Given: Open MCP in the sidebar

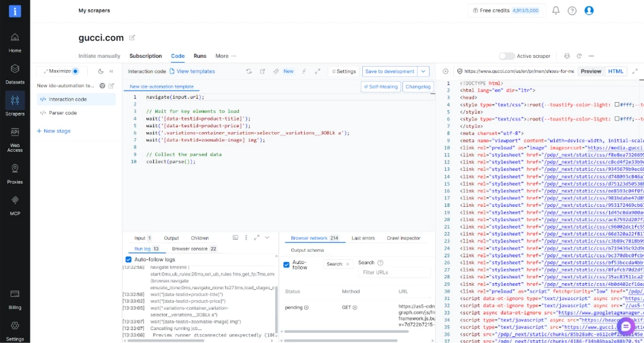Looking at the screenshot, I should pyautogui.click(x=15, y=206).
